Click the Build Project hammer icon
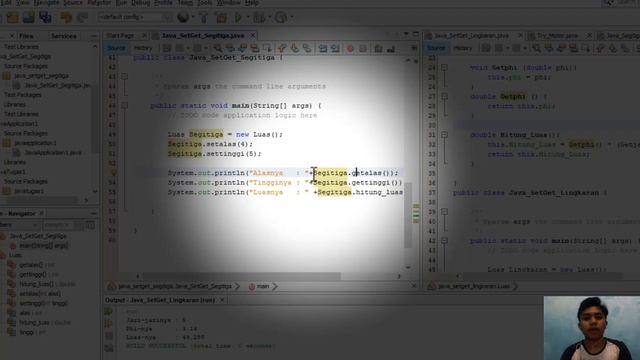 coord(204,17)
